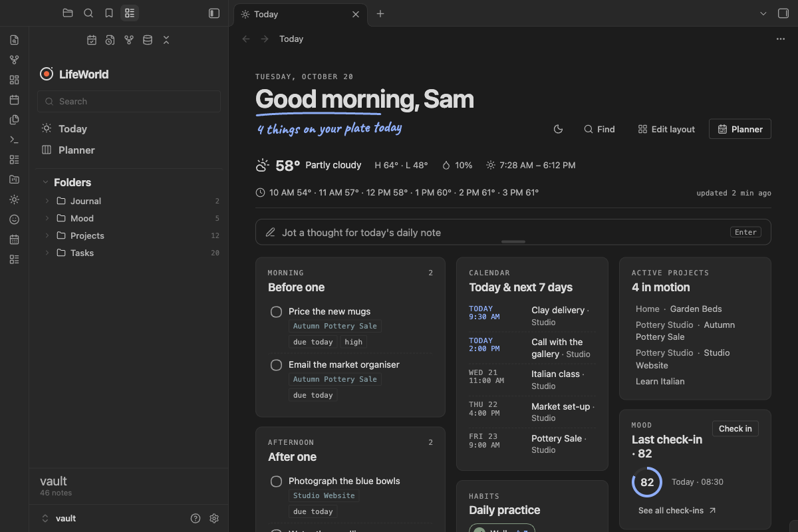
Task: Select the Today tab in the tab bar
Action: tap(300, 14)
